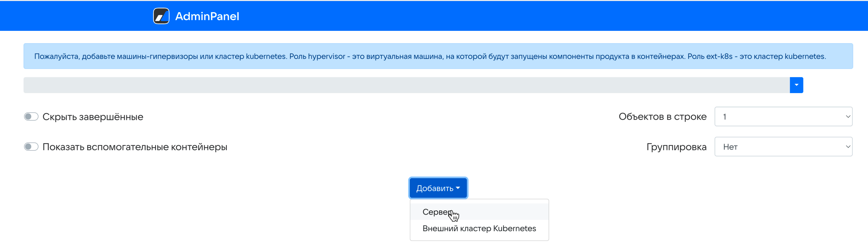Enable Показать вспомогательные контейнеры switch

tap(31, 147)
